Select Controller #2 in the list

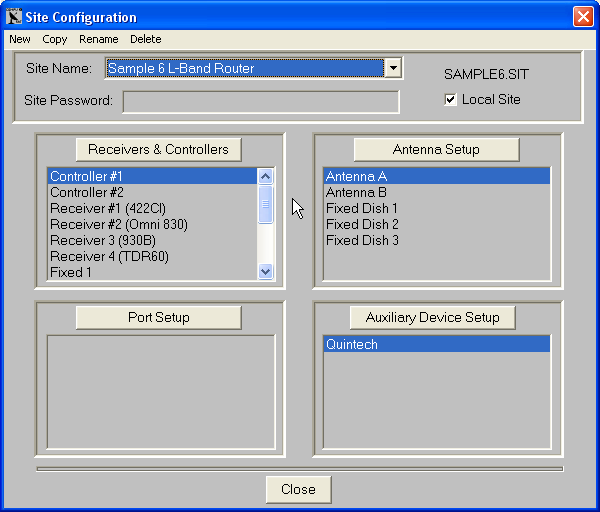pos(87,192)
